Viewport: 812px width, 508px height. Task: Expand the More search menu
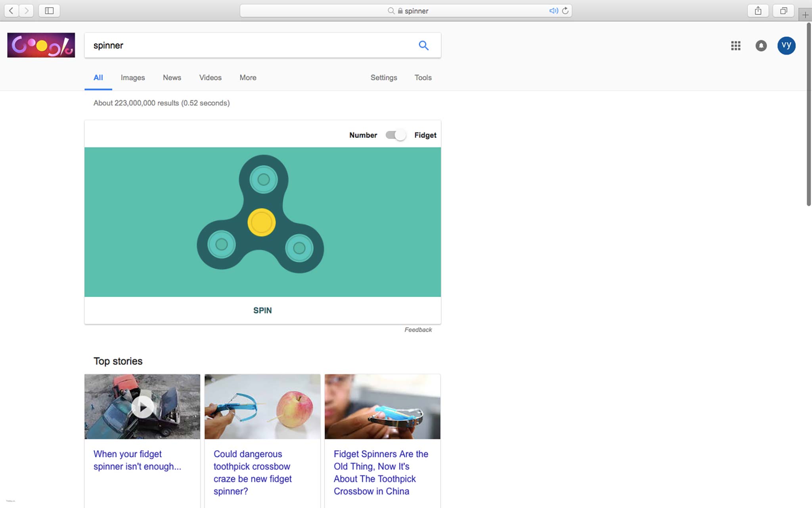248,78
